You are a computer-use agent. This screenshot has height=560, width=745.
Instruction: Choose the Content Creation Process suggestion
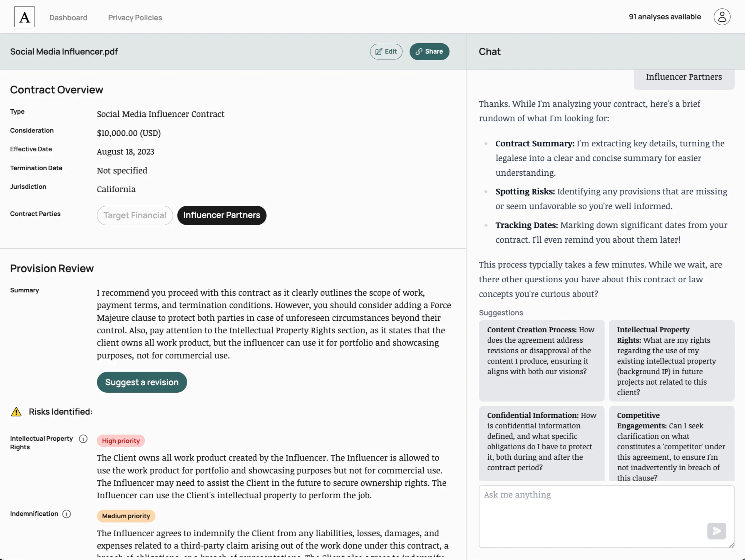tap(542, 360)
